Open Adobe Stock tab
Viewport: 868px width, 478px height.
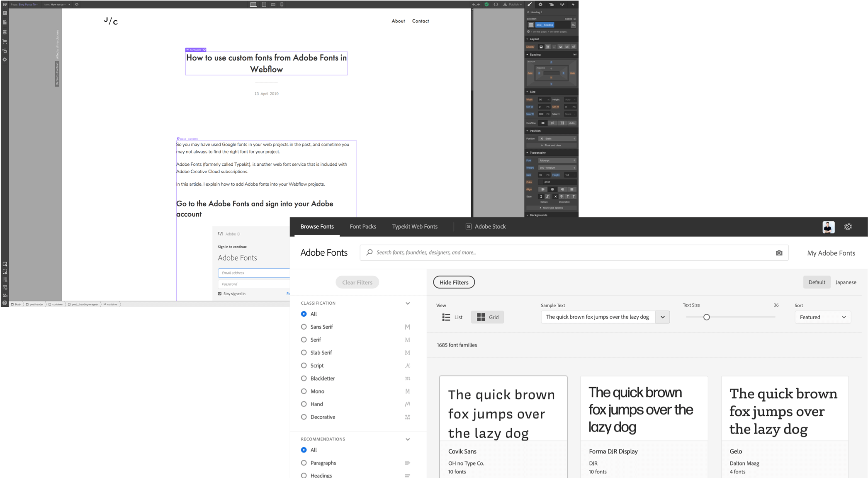[486, 226]
